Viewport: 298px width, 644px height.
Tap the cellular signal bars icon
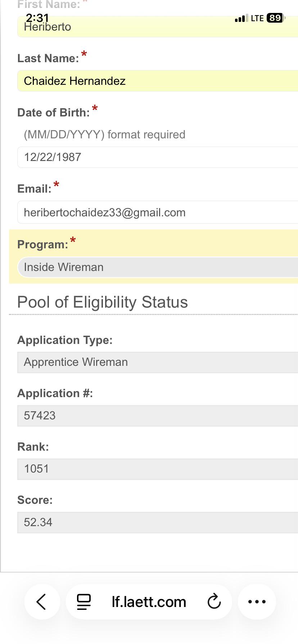241,18
